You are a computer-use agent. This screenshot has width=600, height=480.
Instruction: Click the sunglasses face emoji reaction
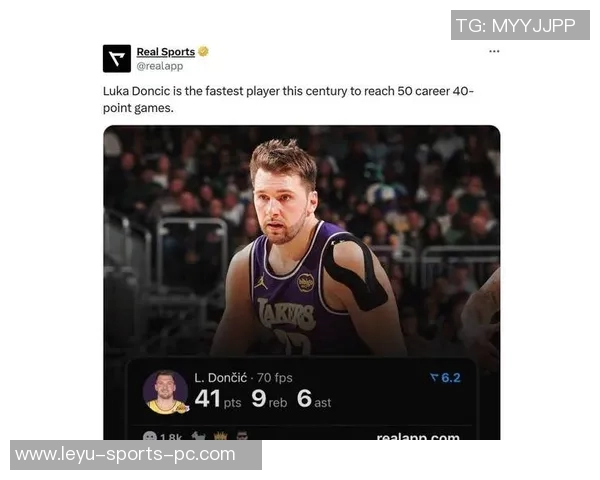242,436
